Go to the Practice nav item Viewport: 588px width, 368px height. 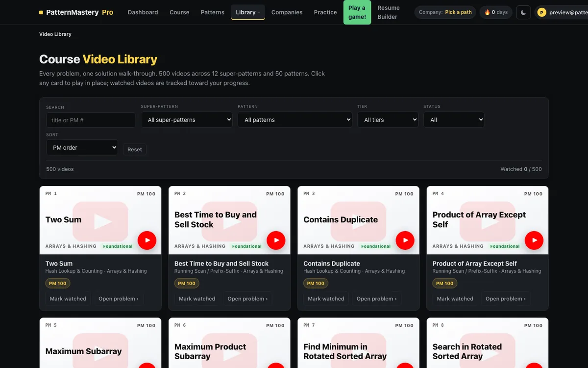325,12
